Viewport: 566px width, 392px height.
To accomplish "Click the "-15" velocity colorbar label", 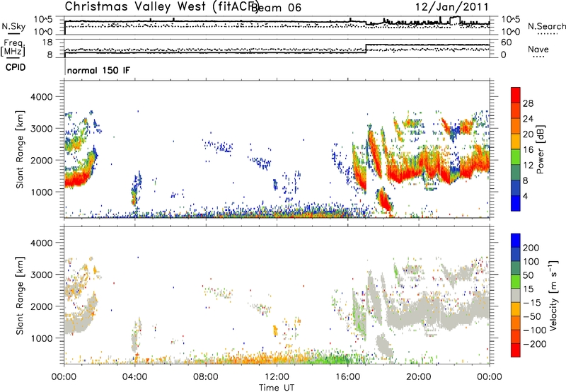I will pyautogui.click(x=532, y=303).
